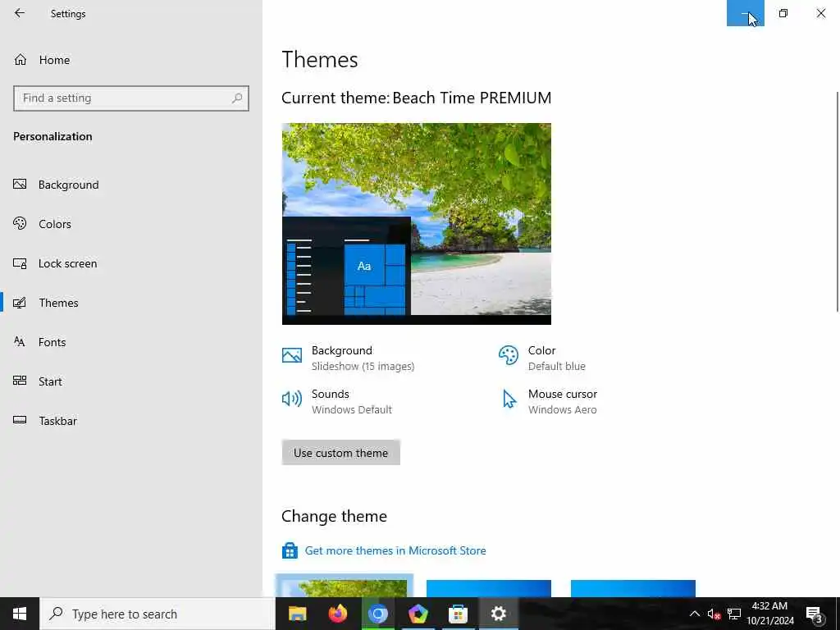Select the beach theme thumbnail under Change theme
This screenshot has height=630, width=840.
(345, 587)
